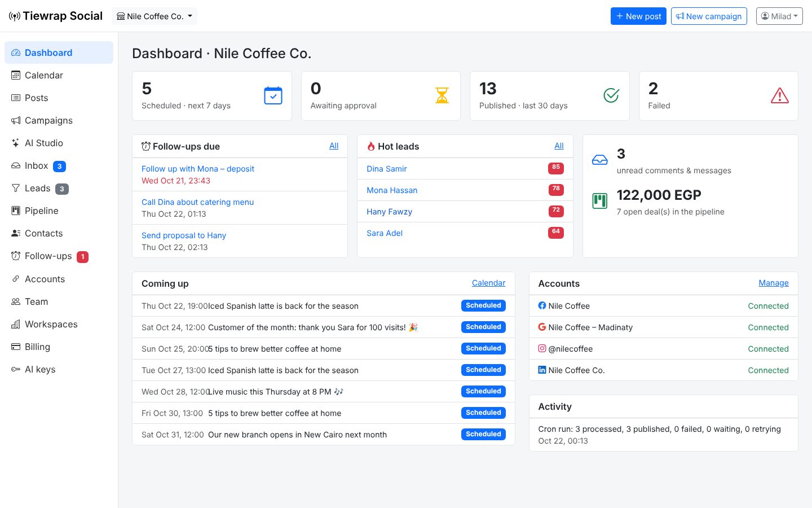Navigate to Campaigns in the sidebar
The height and width of the screenshot is (508, 812).
click(x=59, y=120)
